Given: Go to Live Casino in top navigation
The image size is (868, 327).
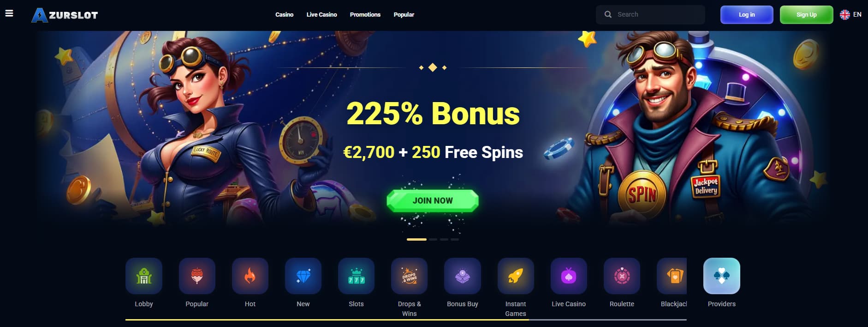Looking at the screenshot, I should (x=321, y=15).
